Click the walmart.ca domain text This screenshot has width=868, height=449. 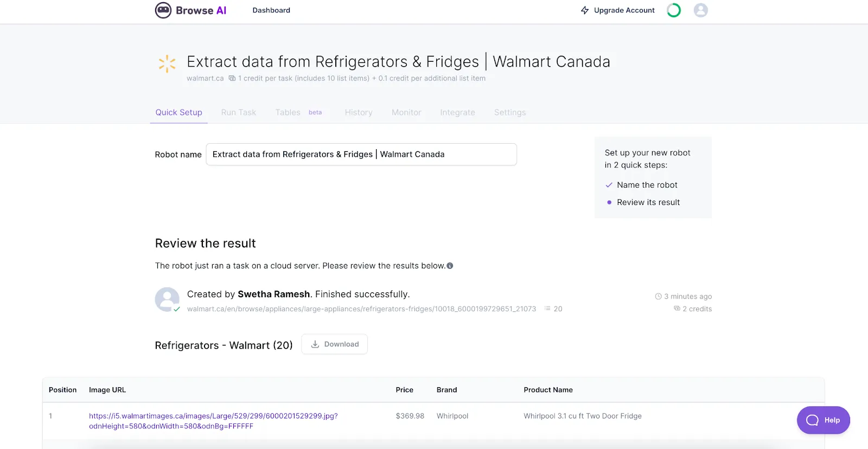click(x=205, y=78)
